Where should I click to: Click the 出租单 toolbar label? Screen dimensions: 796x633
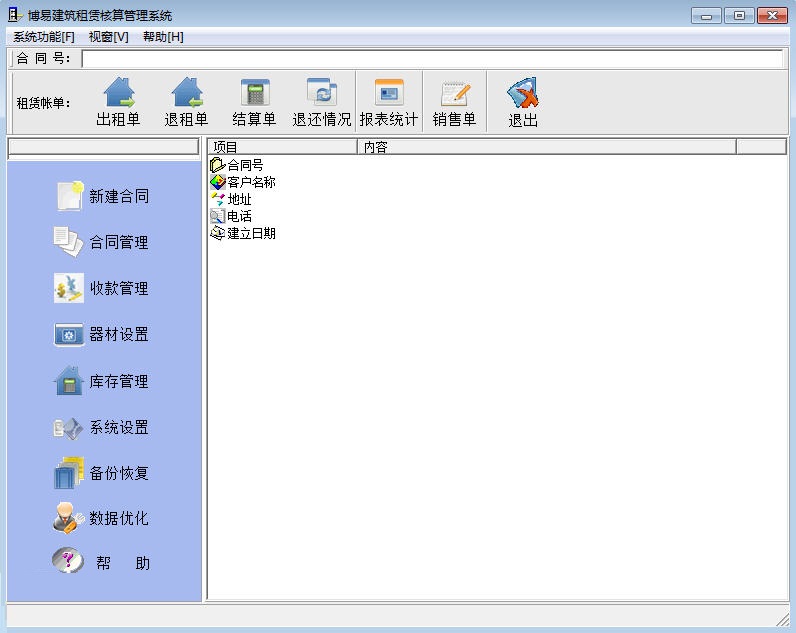coord(118,120)
